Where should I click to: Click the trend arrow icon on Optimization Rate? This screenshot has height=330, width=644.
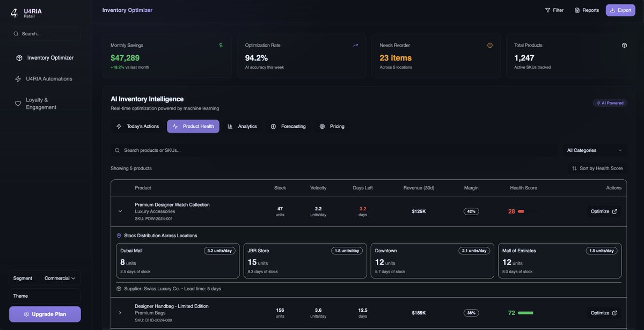click(355, 45)
